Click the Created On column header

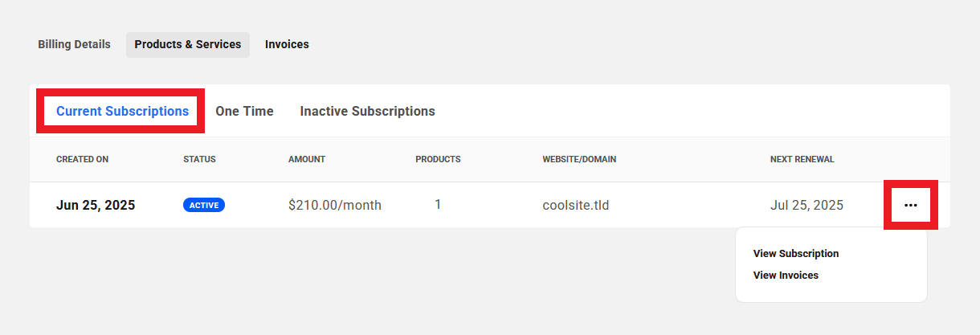tap(82, 159)
